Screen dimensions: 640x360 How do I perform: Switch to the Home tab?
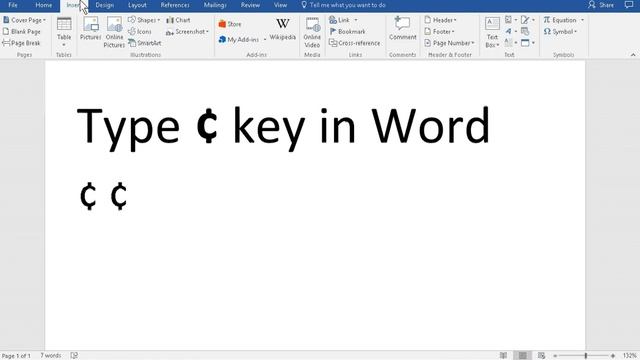coord(44,5)
